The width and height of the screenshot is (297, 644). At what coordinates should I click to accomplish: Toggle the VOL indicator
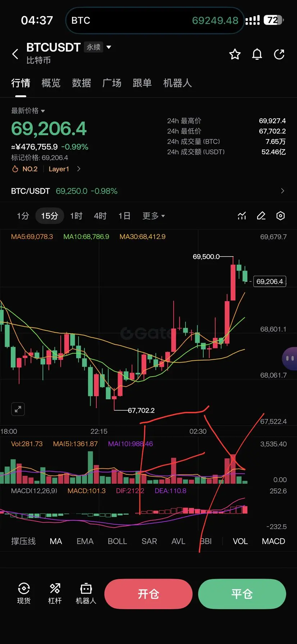240,541
